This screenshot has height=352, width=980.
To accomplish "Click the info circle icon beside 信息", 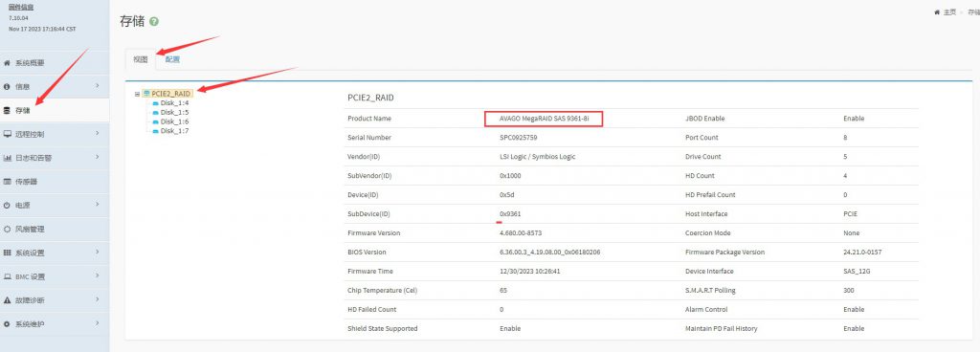I will point(7,87).
